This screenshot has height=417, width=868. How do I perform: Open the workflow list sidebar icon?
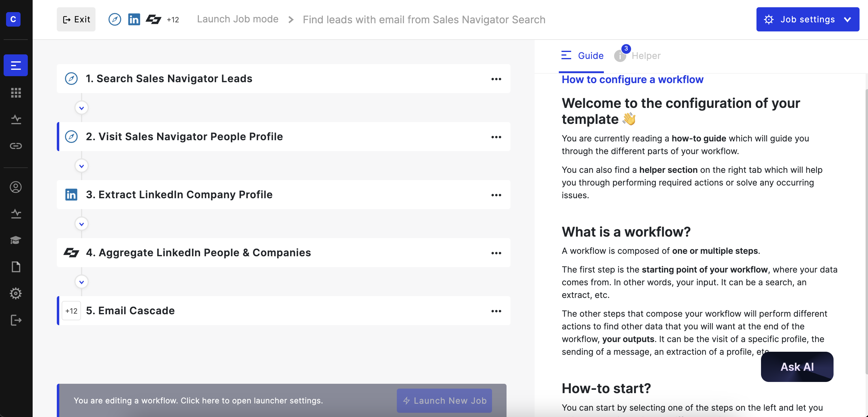click(x=16, y=65)
